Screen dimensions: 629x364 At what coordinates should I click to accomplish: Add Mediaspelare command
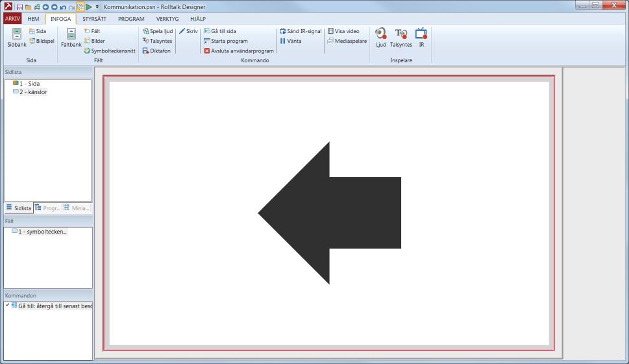347,41
